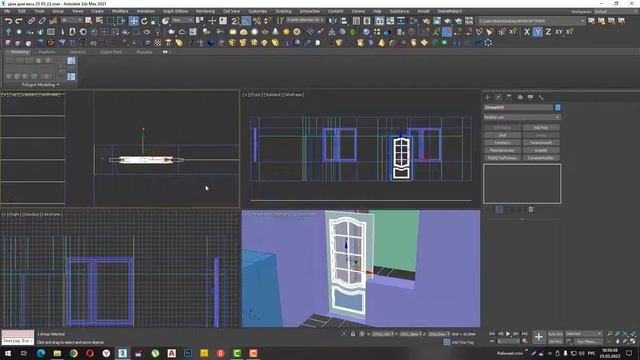
Task: Toggle the Snaps Toggle button
Action: [x=236, y=21]
